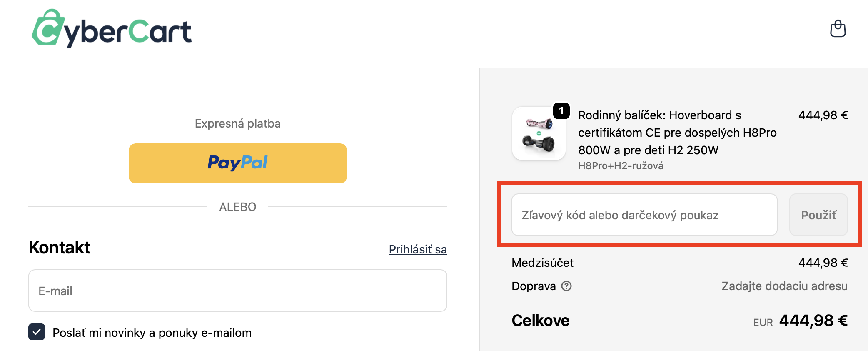The width and height of the screenshot is (868, 351).
Task: Click the 'Kontakt' section heading
Action: click(60, 248)
